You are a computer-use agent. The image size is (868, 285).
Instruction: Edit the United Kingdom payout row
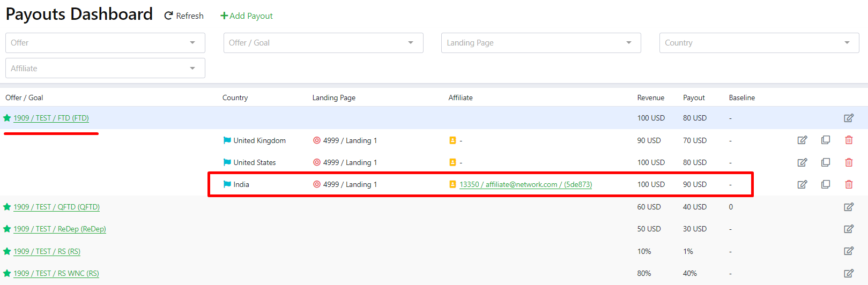coord(802,140)
